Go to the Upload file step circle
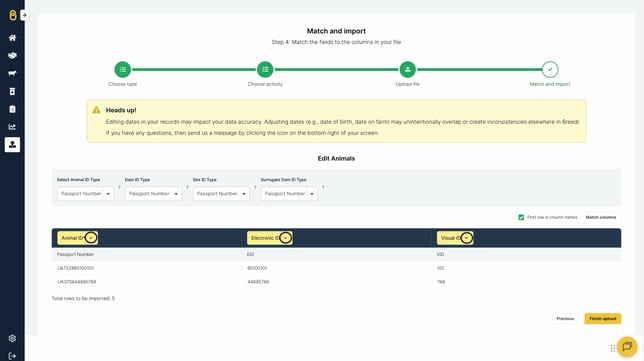This screenshot has height=361, width=644. click(x=407, y=69)
